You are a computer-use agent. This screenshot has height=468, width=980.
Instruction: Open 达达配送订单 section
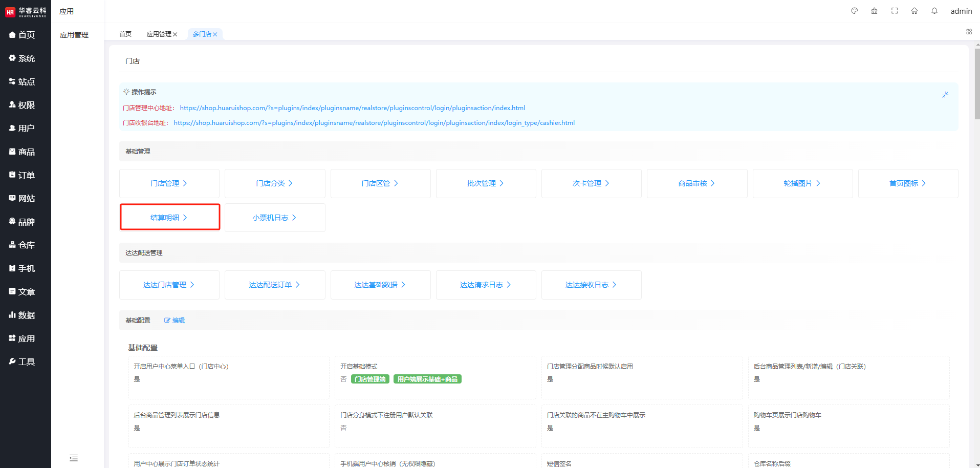tap(274, 285)
